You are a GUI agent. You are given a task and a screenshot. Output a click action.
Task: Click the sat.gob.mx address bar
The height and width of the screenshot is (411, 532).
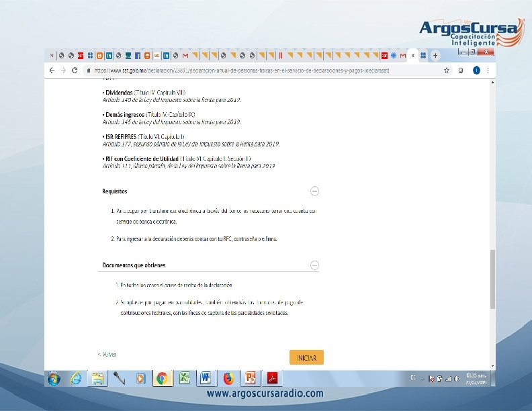[x=242, y=71]
